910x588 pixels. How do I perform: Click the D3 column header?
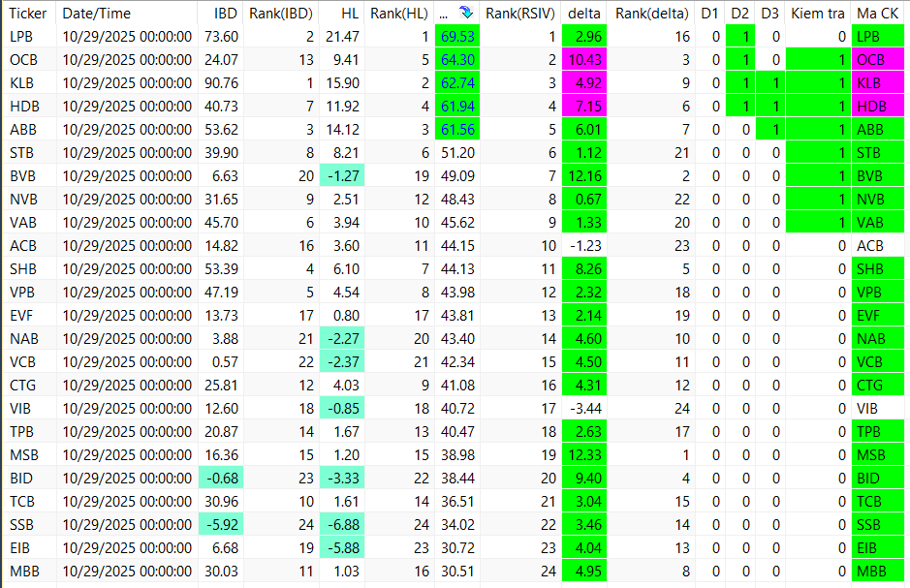769,13
